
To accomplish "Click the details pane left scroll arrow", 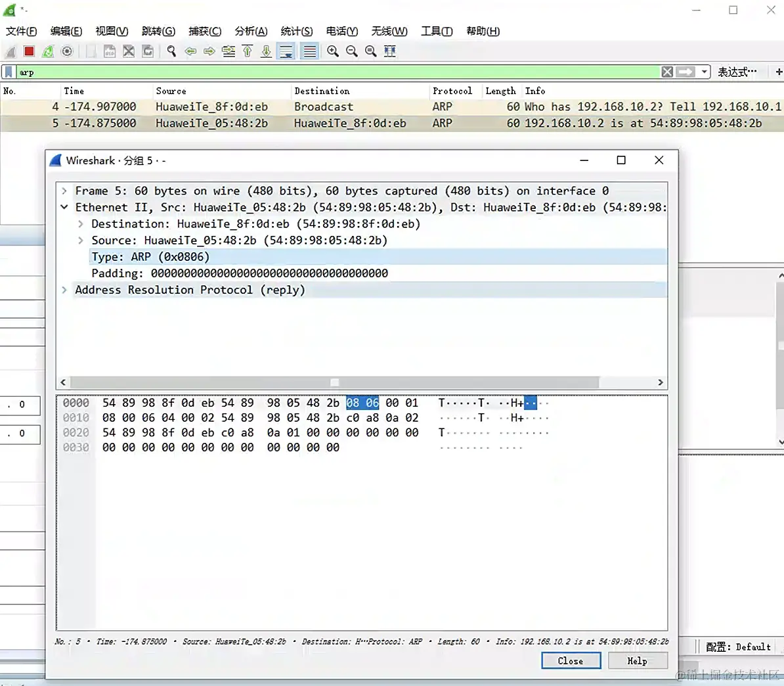I will pos(63,382).
